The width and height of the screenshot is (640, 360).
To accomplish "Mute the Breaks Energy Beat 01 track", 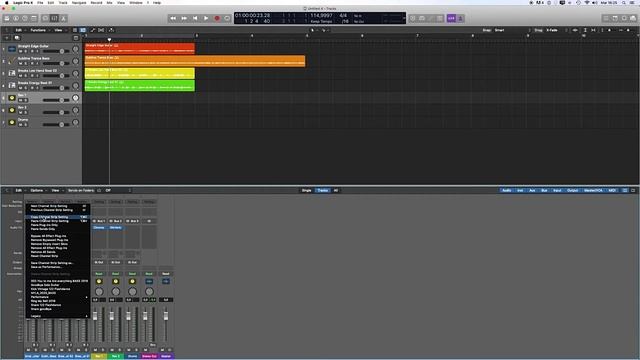I will click(20, 88).
